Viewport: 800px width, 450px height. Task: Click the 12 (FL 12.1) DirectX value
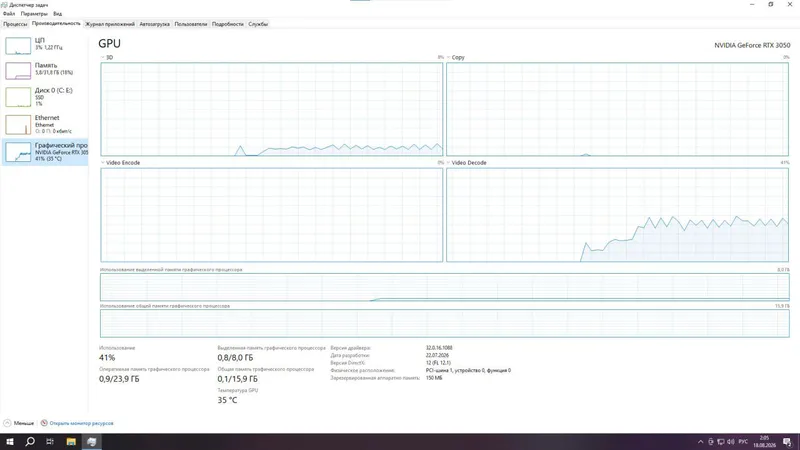pyautogui.click(x=438, y=363)
